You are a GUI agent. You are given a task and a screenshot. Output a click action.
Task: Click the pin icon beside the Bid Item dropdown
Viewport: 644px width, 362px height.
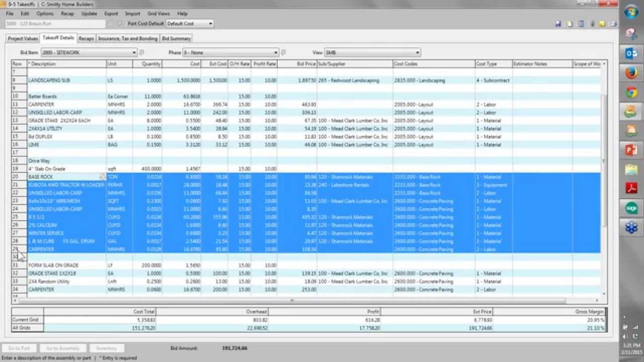click(141, 52)
